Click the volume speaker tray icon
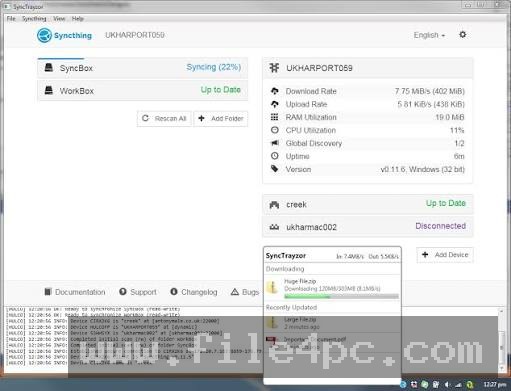The height and width of the screenshot is (391, 511). pos(447,385)
